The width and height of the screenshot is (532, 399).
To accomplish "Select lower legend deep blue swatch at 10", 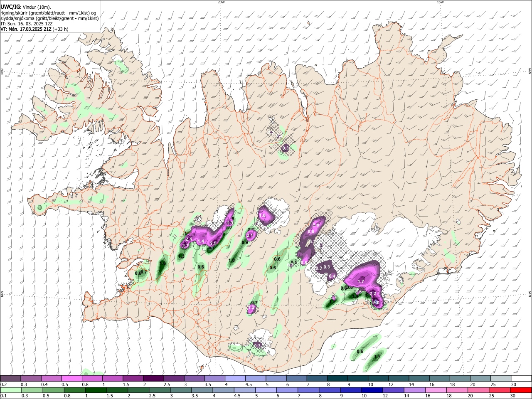I will pyautogui.click(x=371, y=390).
